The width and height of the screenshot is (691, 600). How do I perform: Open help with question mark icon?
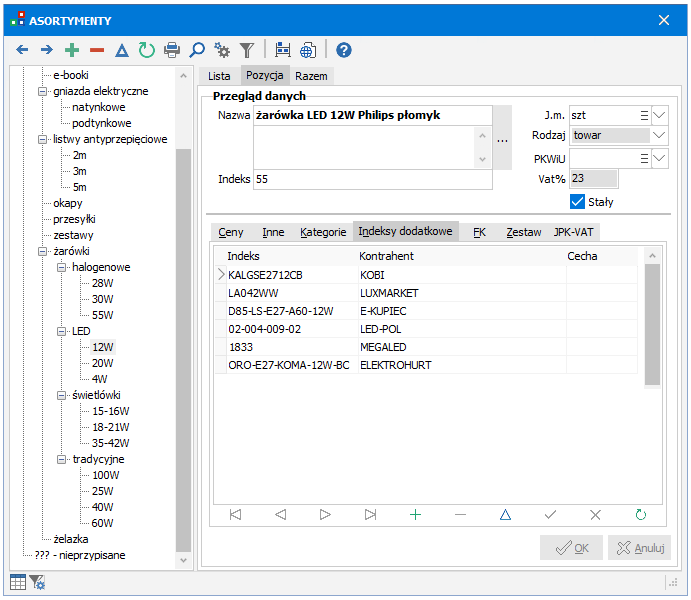point(344,50)
